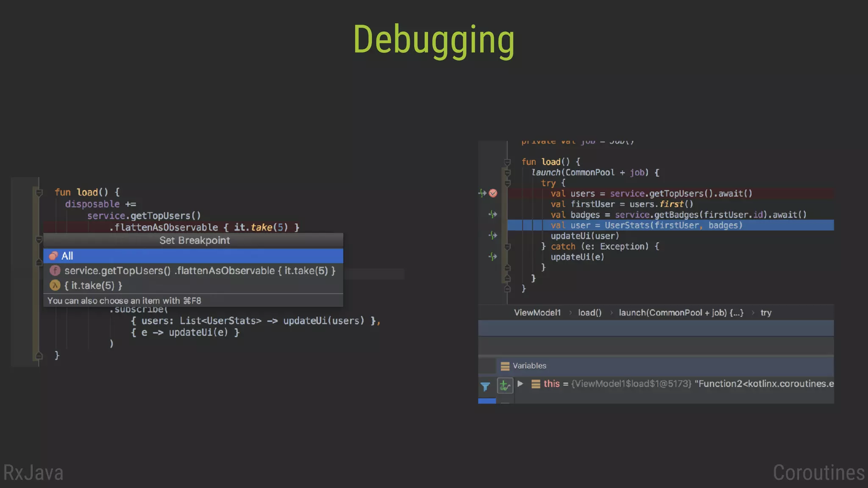Go to try breadcrumb

click(x=766, y=313)
